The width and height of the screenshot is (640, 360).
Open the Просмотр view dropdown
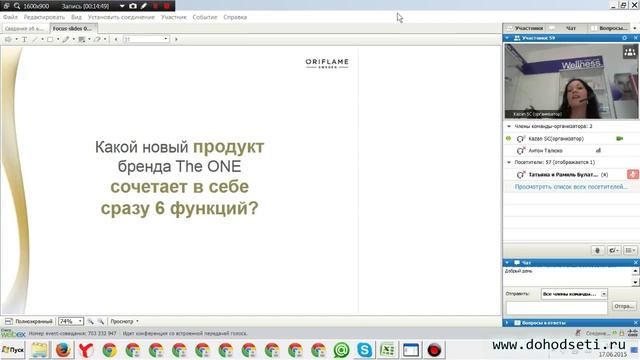click(124, 322)
